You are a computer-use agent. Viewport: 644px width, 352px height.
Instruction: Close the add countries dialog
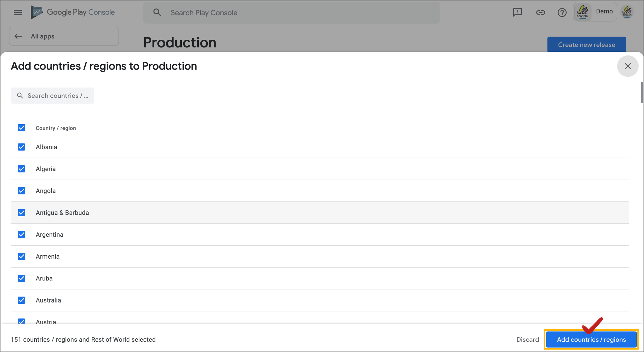coord(628,66)
